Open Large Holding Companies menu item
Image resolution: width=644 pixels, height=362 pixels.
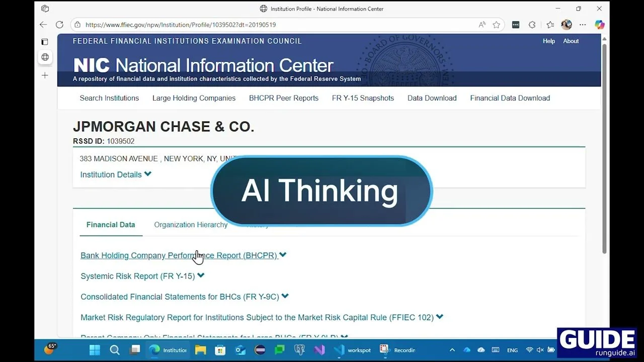pos(194,98)
